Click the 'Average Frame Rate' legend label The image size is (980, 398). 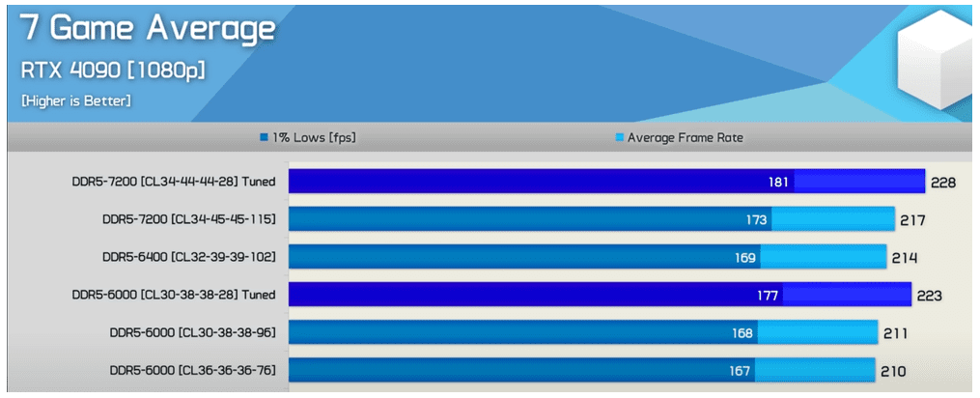pyautogui.click(x=685, y=137)
